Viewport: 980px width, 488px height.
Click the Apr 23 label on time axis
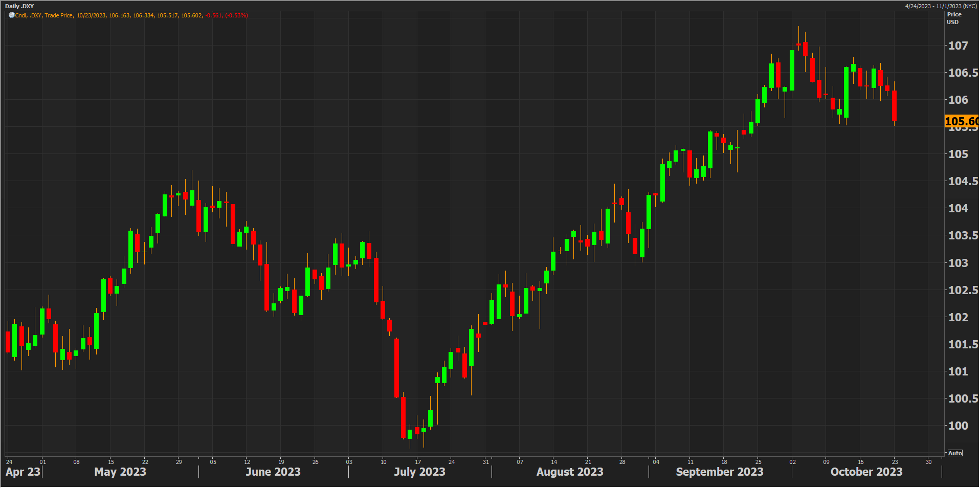[x=23, y=472]
